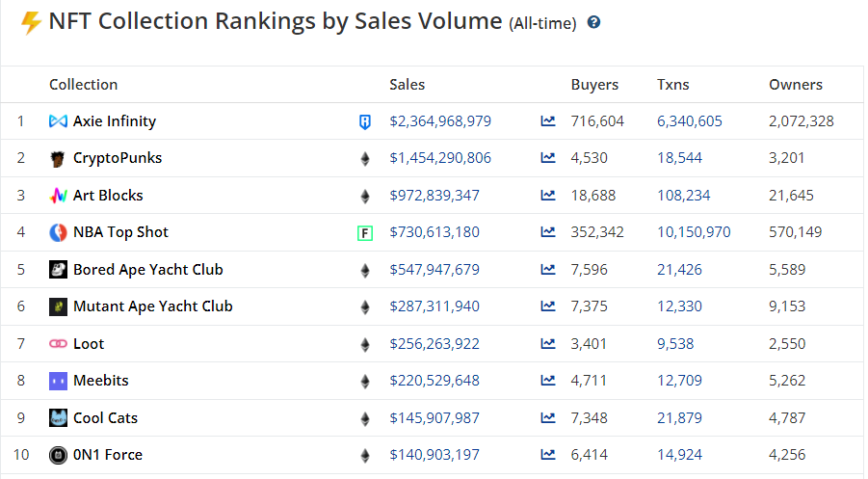Open the Mutant Ape Yacht Club link

tap(152, 306)
